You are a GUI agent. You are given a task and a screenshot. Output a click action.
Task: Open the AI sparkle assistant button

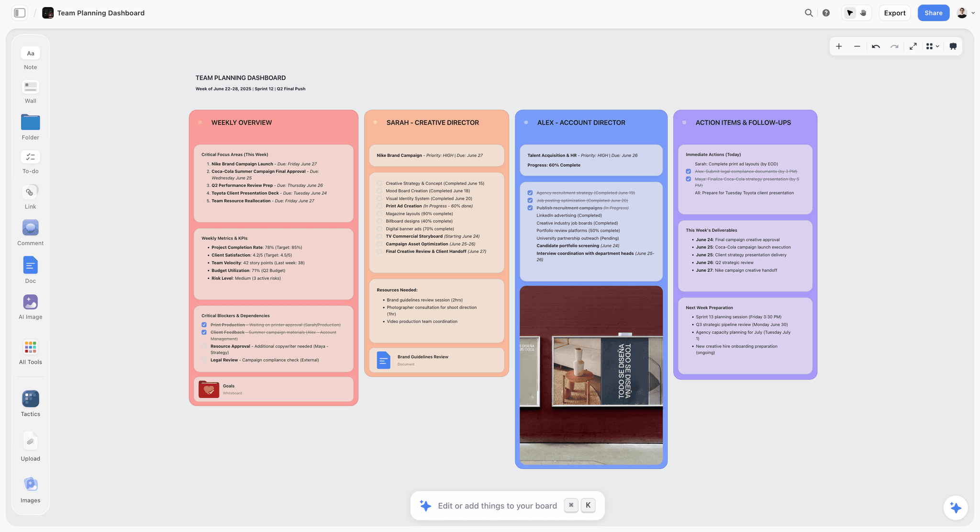956,508
